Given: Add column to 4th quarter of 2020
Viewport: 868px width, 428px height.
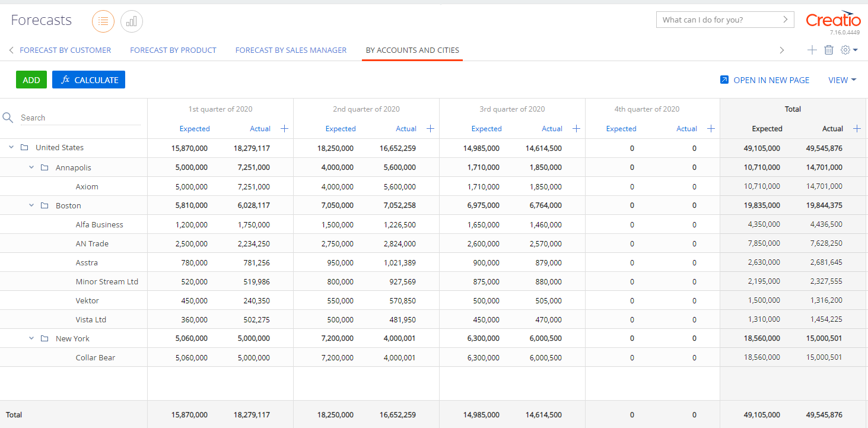Looking at the screenshot, I should pyautogui.click(x=711, y=128).
